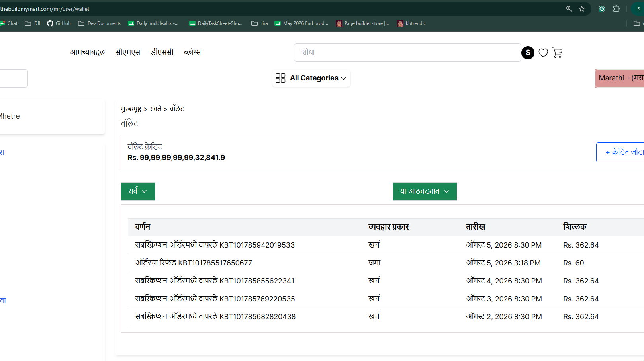
Task: Go to ब्लॉग्स menu item
Action: point(192,52)
